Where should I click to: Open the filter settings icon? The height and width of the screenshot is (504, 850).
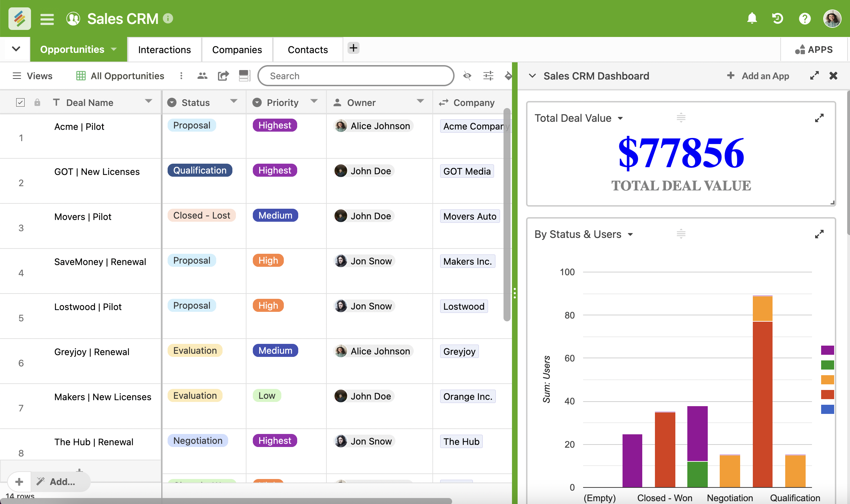coord(488,76)
